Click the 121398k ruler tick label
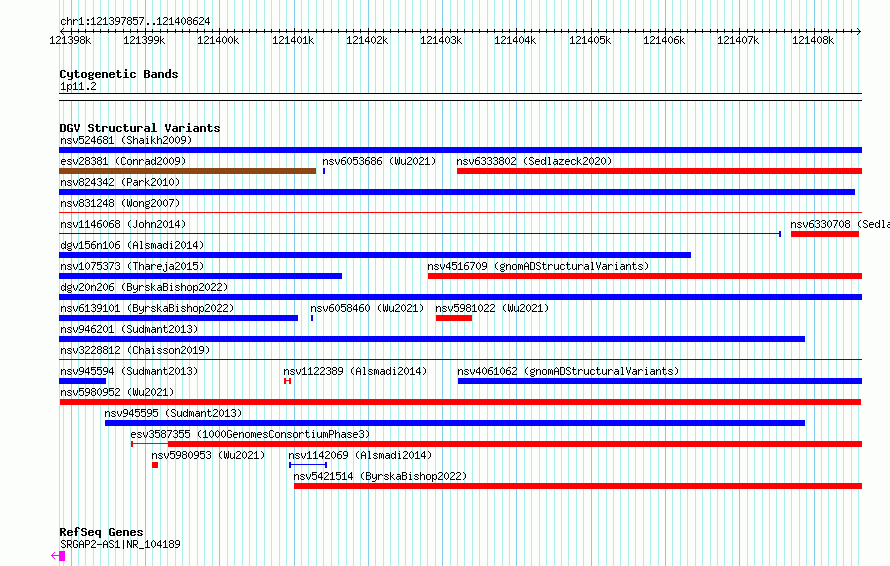 pyautogui.click(x=70, y=40)
